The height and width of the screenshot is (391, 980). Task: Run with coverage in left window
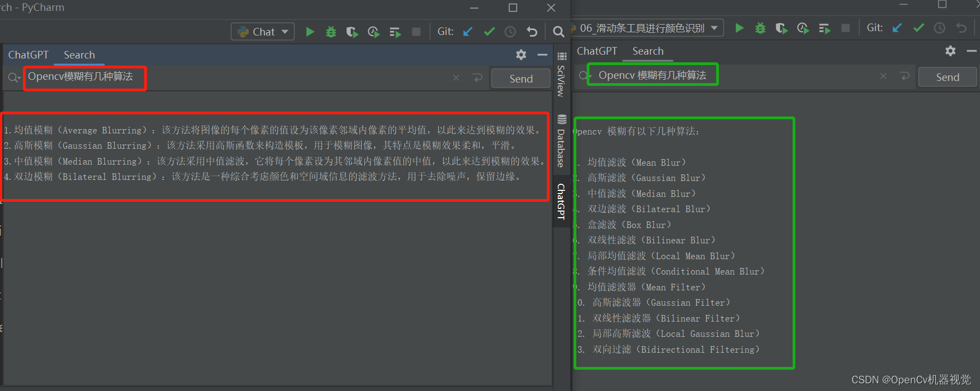pos(352,32)
